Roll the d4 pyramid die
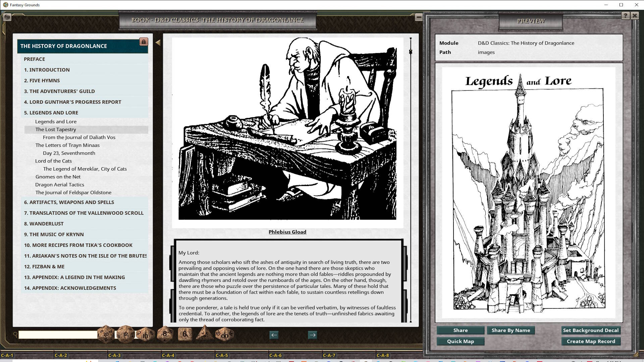Image resolution: width=644 pixels, height=362 pixels. (204, 333)
